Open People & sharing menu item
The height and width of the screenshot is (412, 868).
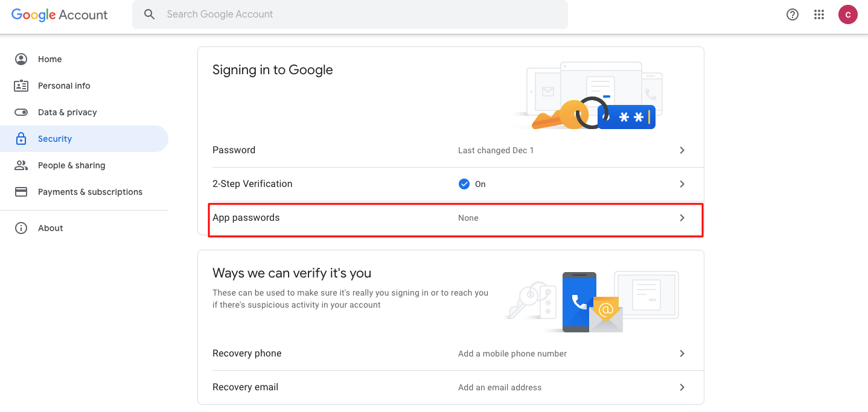pyautogui.click(x=71, y=165)
